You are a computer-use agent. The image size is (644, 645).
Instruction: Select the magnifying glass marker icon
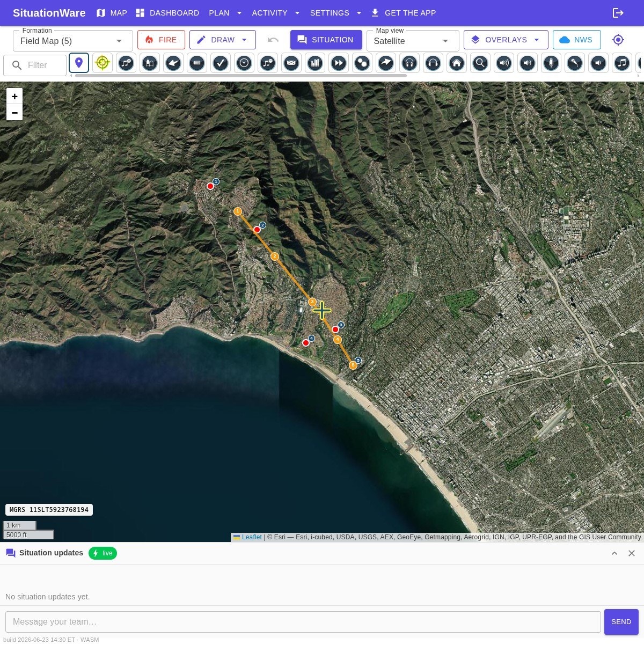click(x=480, y=63)
